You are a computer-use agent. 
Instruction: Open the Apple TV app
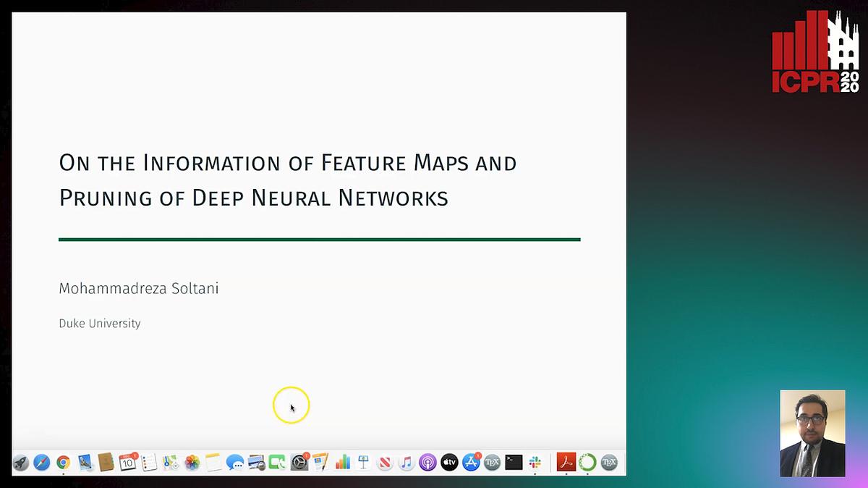click(449, 462)
